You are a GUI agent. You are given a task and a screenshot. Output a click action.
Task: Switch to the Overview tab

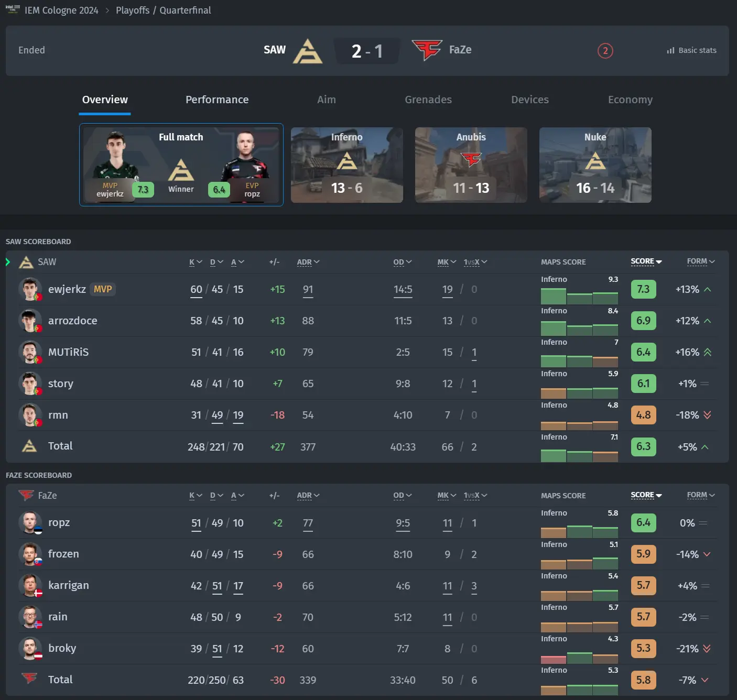click(x=105, y=100)
